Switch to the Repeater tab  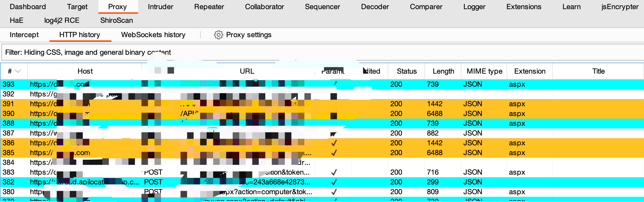tap(209, 7)
